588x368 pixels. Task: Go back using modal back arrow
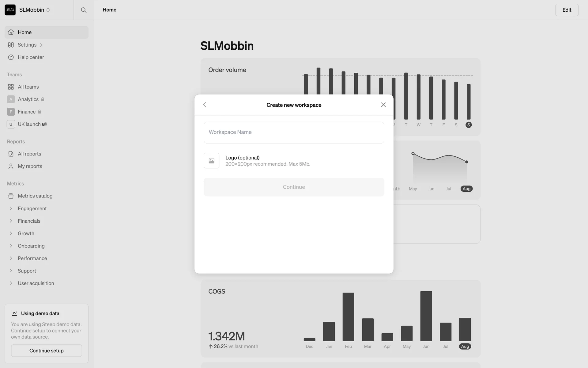205,105
